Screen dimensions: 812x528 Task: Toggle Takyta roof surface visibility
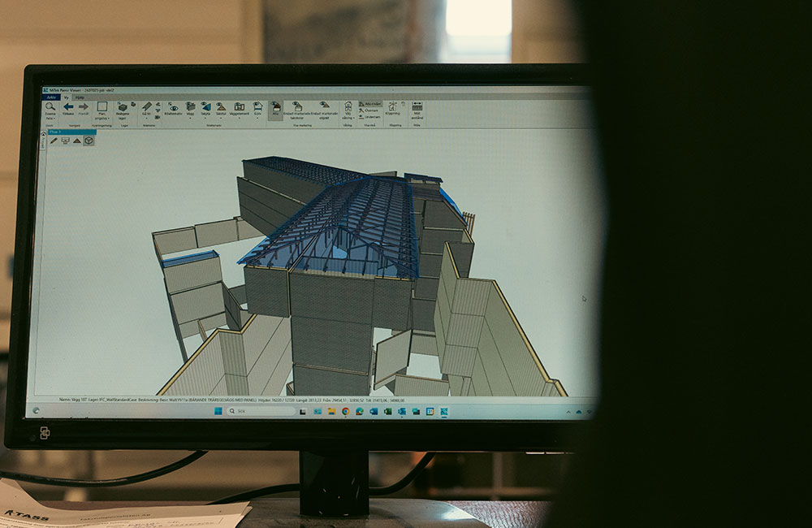(205, 108)
